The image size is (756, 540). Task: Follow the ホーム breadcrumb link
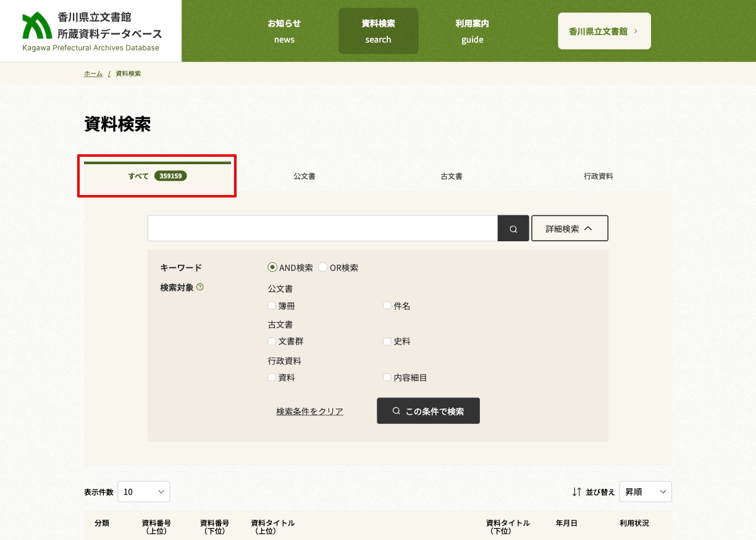pyautogui.click(x=93, y=73)
